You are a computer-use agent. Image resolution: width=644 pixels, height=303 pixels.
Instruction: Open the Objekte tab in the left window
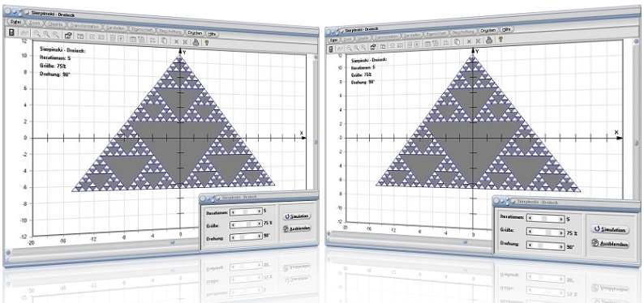(55, 24)
